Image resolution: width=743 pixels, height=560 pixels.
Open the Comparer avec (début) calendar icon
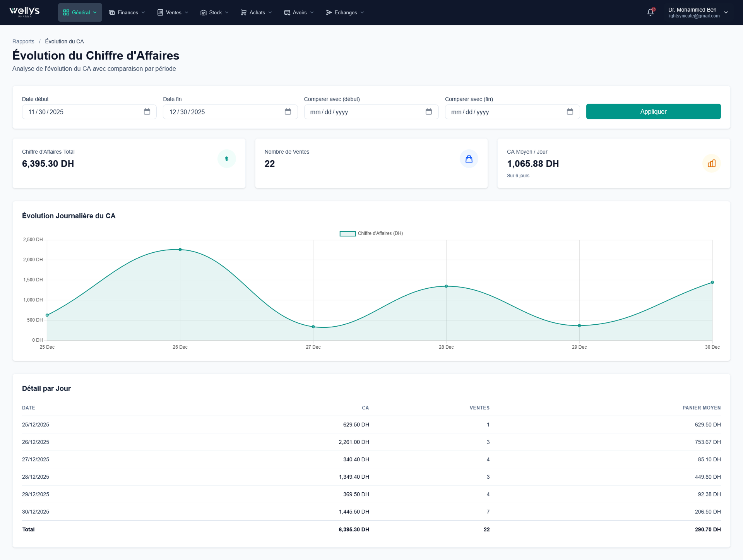pos(429,112)
